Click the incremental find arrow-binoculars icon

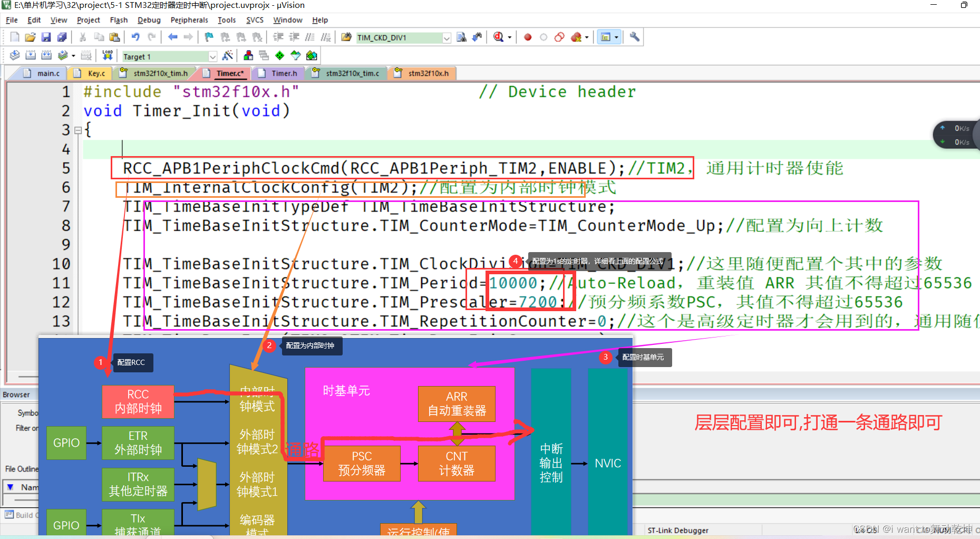(477, 37)
